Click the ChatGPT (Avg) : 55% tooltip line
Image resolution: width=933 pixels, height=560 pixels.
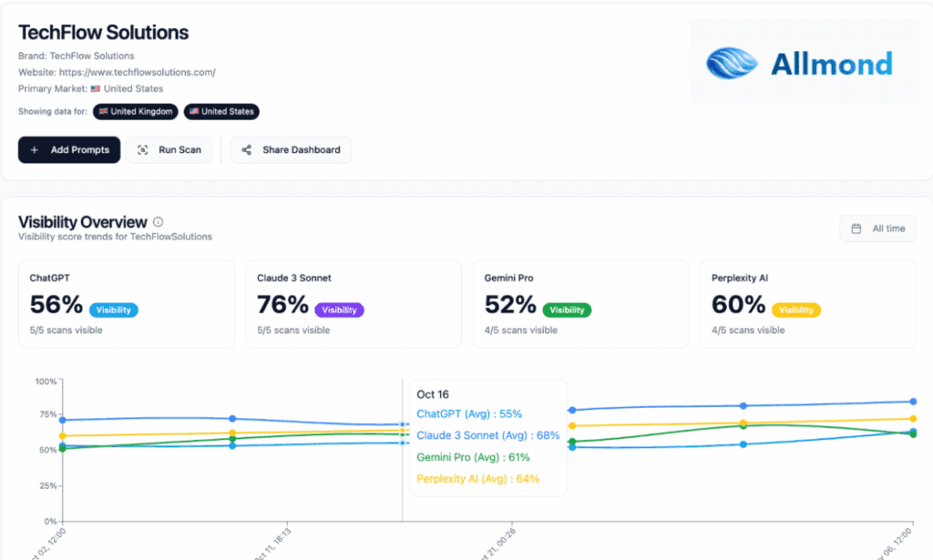pos(469,413)
